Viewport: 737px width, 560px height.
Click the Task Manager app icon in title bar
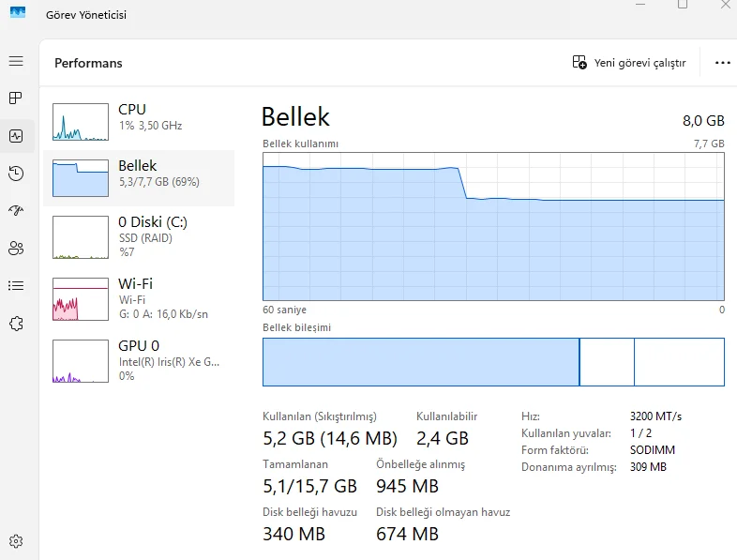click(x=18, y=12)
